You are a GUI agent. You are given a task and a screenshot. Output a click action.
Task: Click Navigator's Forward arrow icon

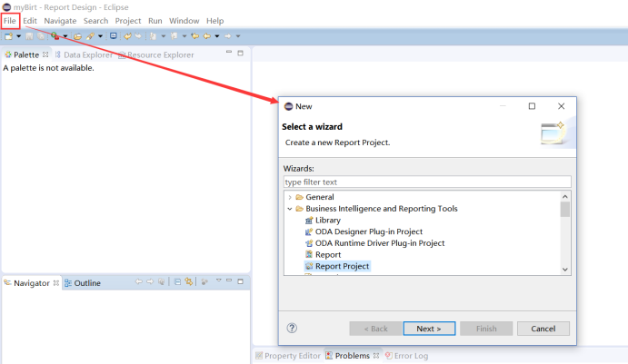coord(150,281)
